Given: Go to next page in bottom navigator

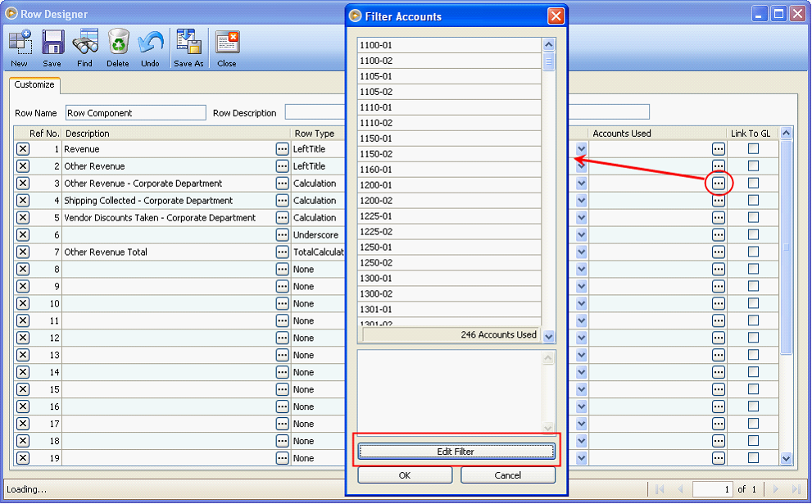Looking at the screenshot, I should click(775, 489).
